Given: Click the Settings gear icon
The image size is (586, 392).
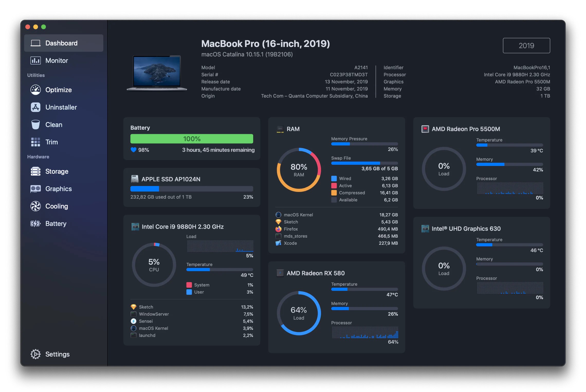Looking at the screenshot, I should coord(34,354).
